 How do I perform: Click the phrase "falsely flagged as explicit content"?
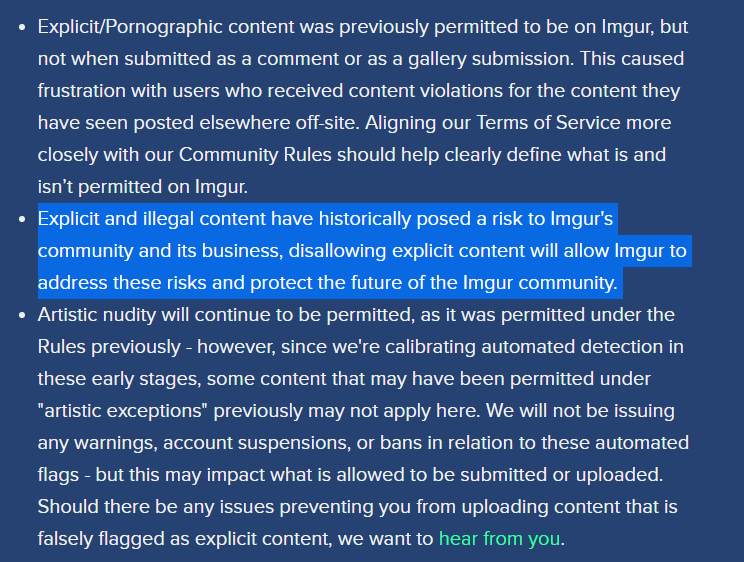(175, 539)
